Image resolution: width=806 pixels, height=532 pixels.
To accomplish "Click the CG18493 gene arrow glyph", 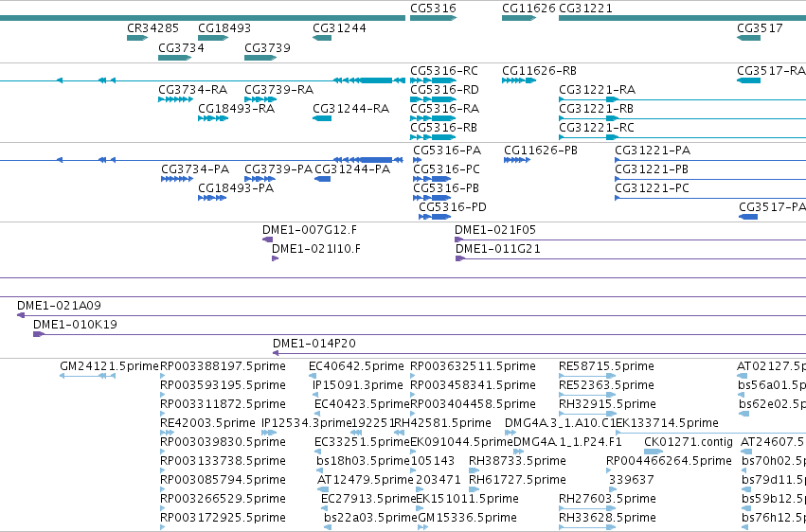I will click(213, 38).
